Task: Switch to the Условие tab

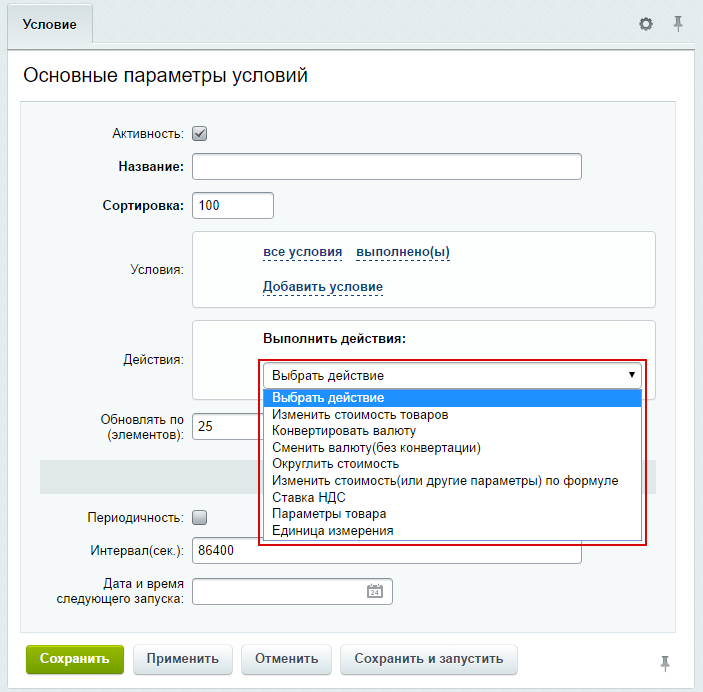Action: pyautogui.click(x=50, y=24)
